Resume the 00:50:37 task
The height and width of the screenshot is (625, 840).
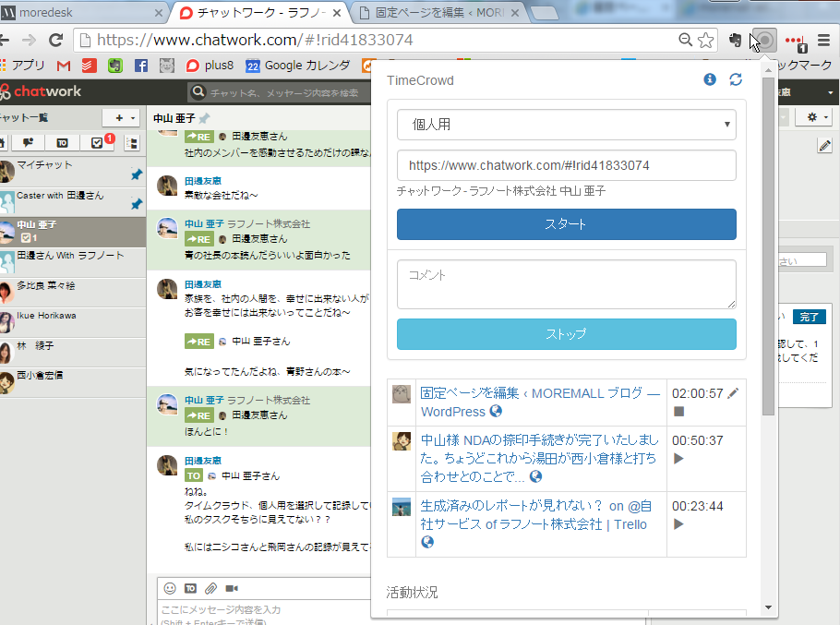[x=678, y=459]
